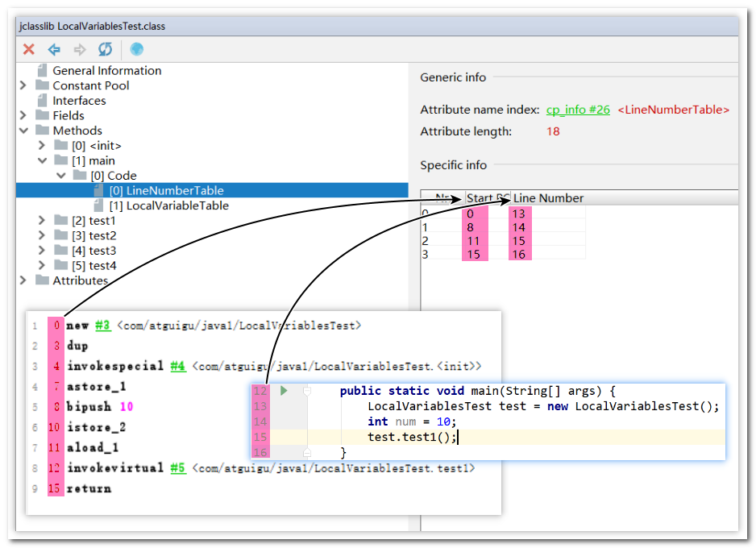The width and height of the screenshot is (756, 548).
Task: Click the reload refresh icon in toolbar
Action: pyautogui.click(x=105, y=49)
